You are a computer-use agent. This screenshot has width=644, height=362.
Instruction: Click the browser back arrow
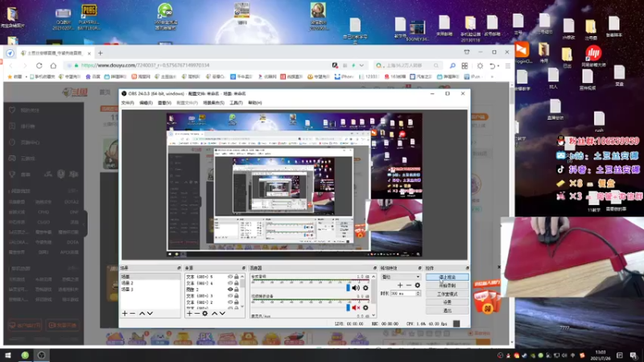click(11, 65)
